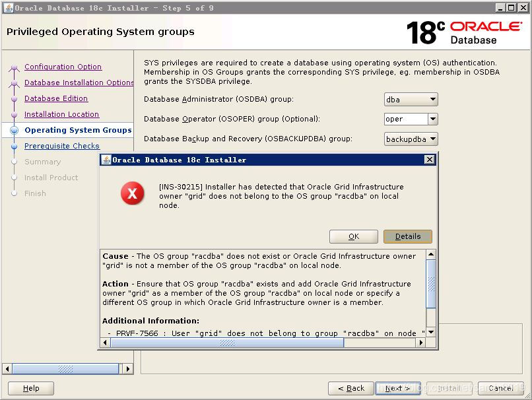Click the Finish step label
The image size is (532, 400).
coord(35,193)
